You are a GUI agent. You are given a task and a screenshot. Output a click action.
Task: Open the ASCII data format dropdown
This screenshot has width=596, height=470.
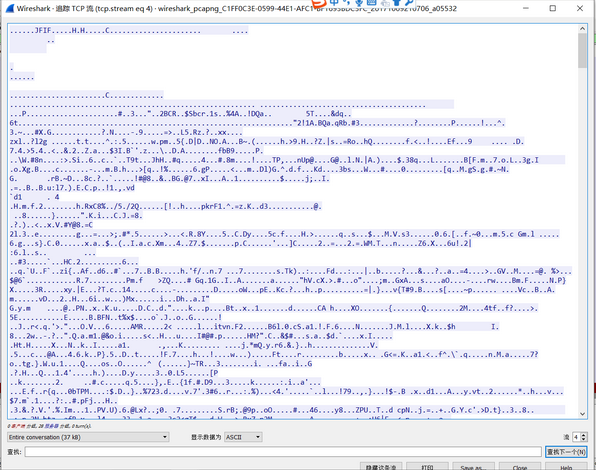243,437
